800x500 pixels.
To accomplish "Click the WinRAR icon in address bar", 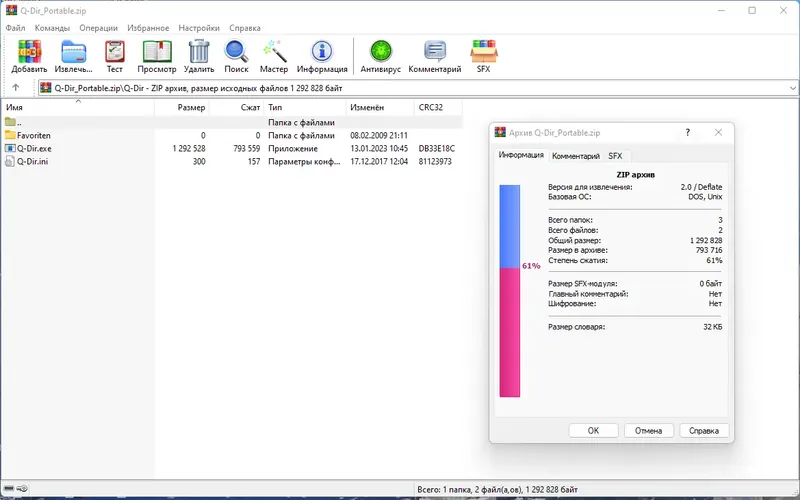I will [x=46, y=88].
